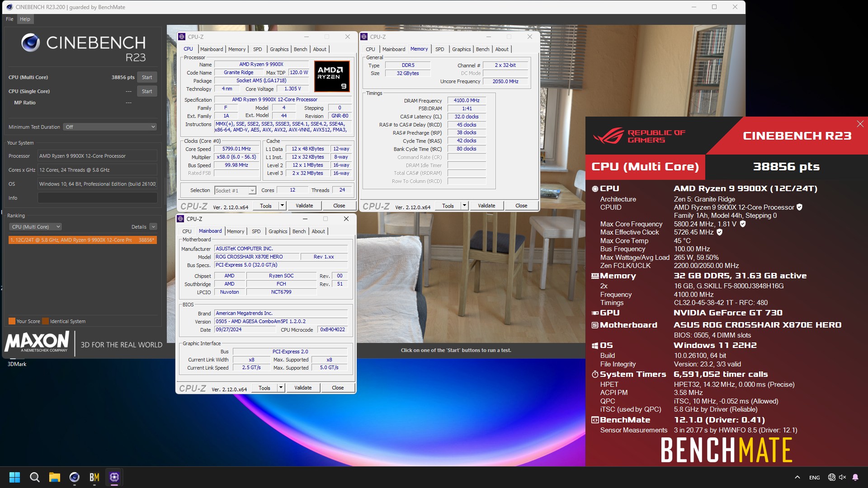
Task: Click DRAM Frequency value 4100.0 MHz
Action: click(467, 100)
